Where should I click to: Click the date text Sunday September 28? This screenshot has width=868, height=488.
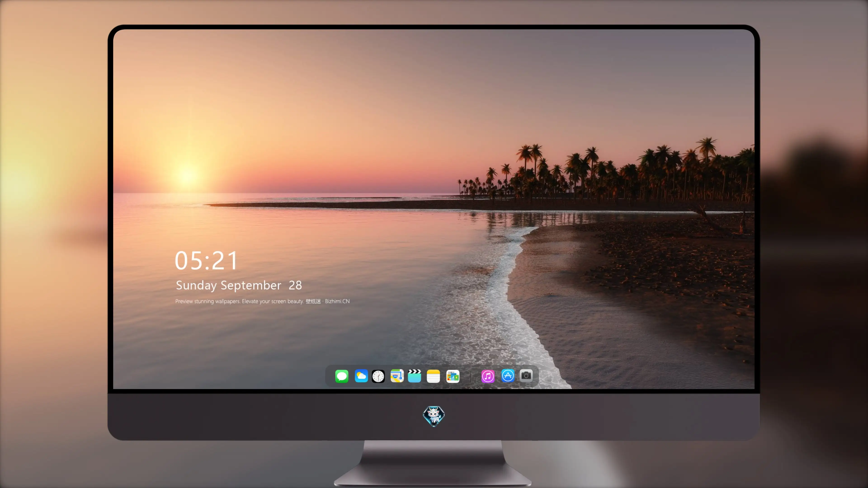(x=239, y=285)
